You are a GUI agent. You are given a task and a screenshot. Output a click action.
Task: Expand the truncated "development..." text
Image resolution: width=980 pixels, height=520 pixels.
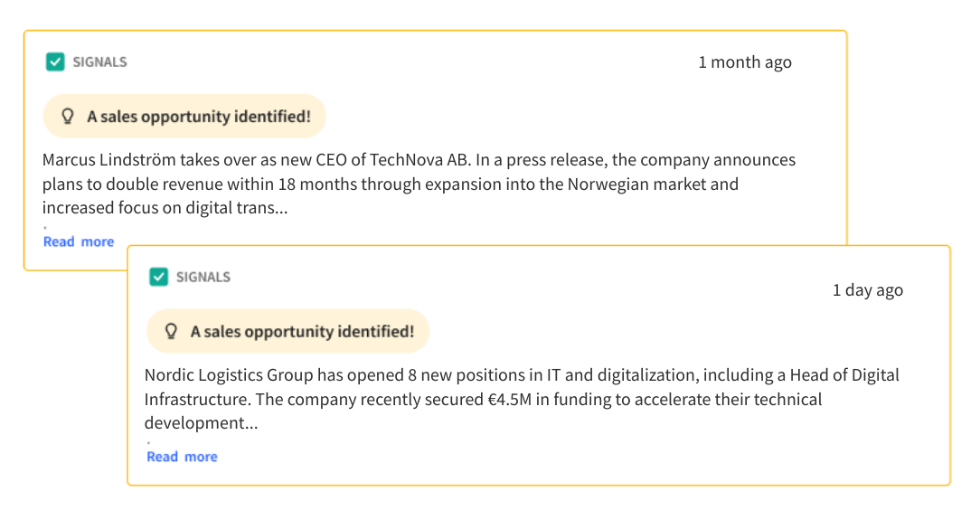point(201,423)
